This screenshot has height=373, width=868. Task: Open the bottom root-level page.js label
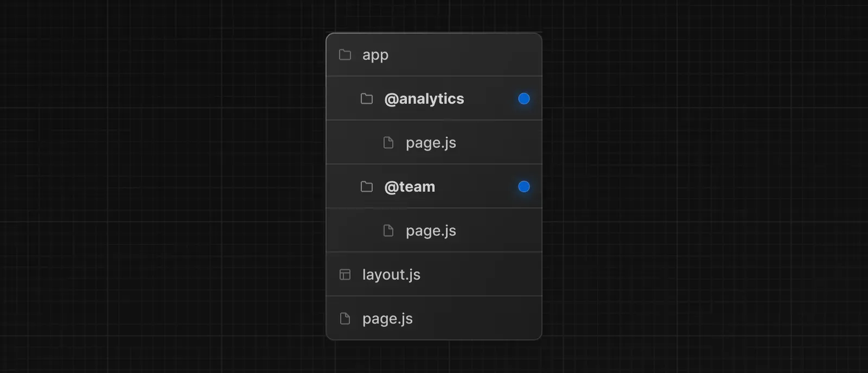pyautogui.click(x=387, y=319)
